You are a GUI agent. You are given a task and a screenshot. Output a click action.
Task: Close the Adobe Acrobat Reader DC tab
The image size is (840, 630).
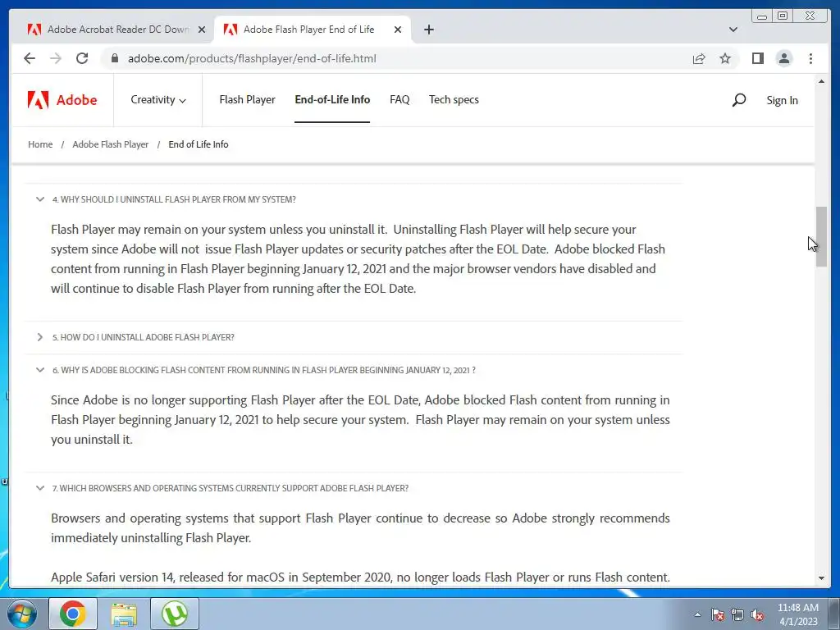(202, 30)
